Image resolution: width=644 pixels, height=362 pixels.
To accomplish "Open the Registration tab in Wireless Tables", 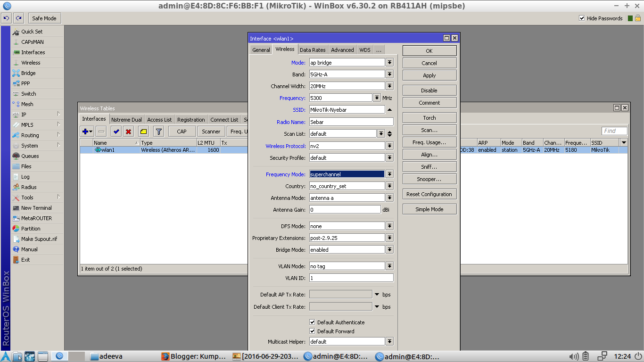I will point(191,119).
